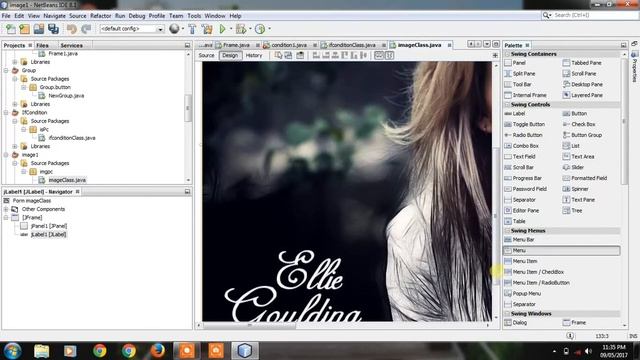Select jPanel1 [JPanel] in Navigator
640x360 pixels.
(x=49, y=226)
